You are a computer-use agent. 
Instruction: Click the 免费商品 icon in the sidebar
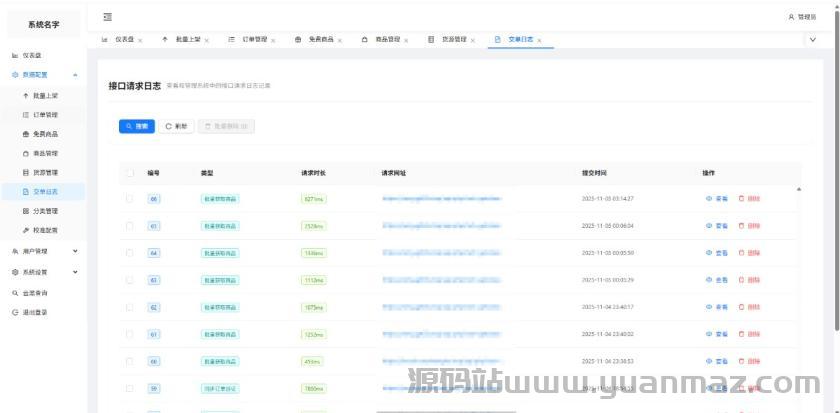26,134
